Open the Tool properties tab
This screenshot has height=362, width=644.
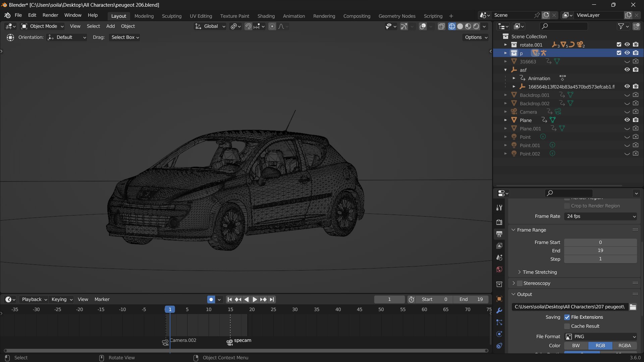(x=499, y=208)
